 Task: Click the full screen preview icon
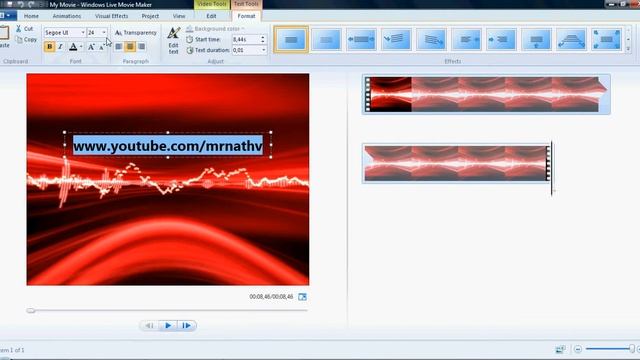coord(302,297)
